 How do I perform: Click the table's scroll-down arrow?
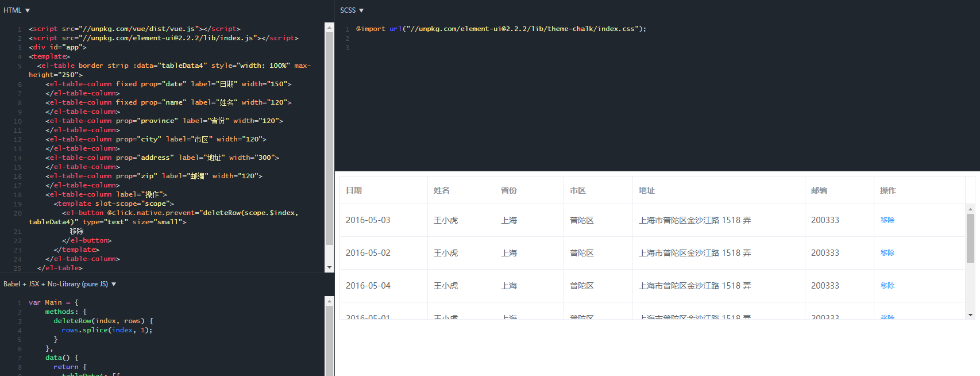970,315
